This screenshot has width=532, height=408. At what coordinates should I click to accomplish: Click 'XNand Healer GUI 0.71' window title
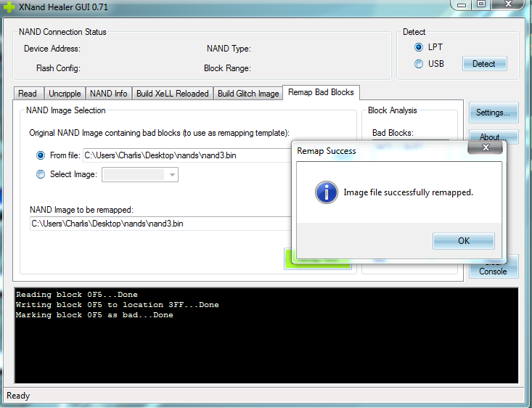[63, 7]
